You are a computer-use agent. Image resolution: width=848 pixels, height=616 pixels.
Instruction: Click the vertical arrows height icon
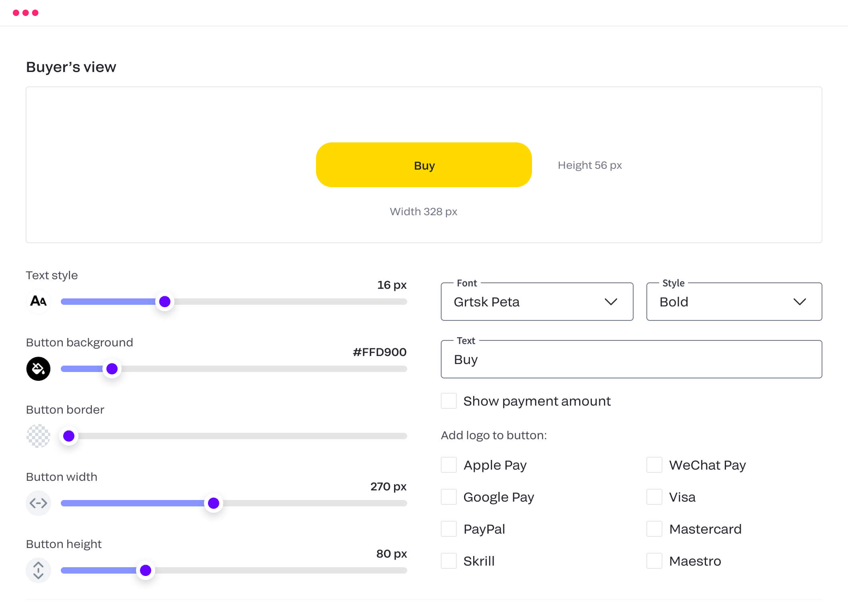tap(38, 570)
